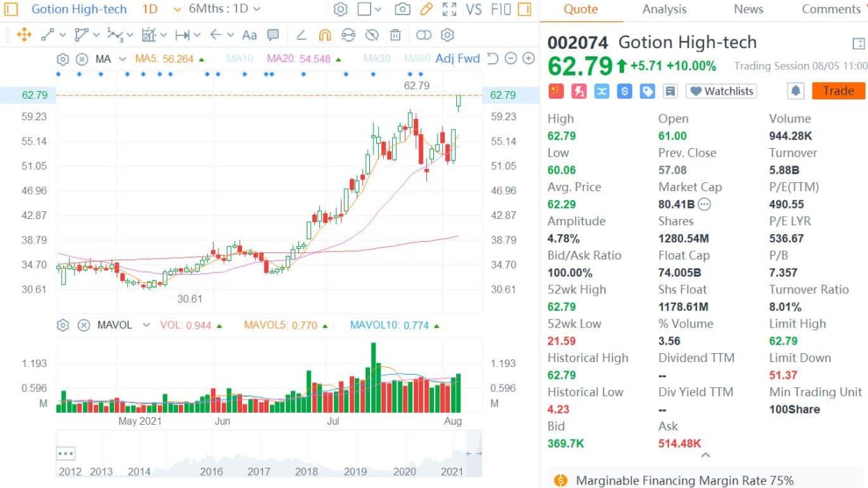Delete drawings with the trash icon
868x488 pixels.
coord(395,35)
